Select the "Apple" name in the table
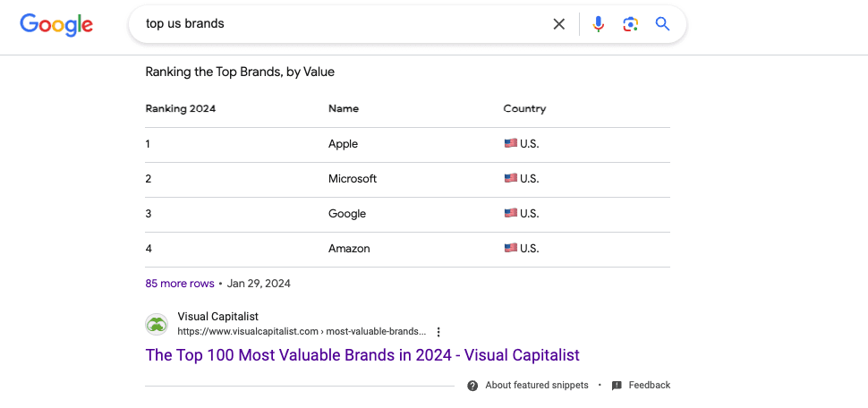Image resolution: width=868 pixels, height=408 pixels. (343, 144)
